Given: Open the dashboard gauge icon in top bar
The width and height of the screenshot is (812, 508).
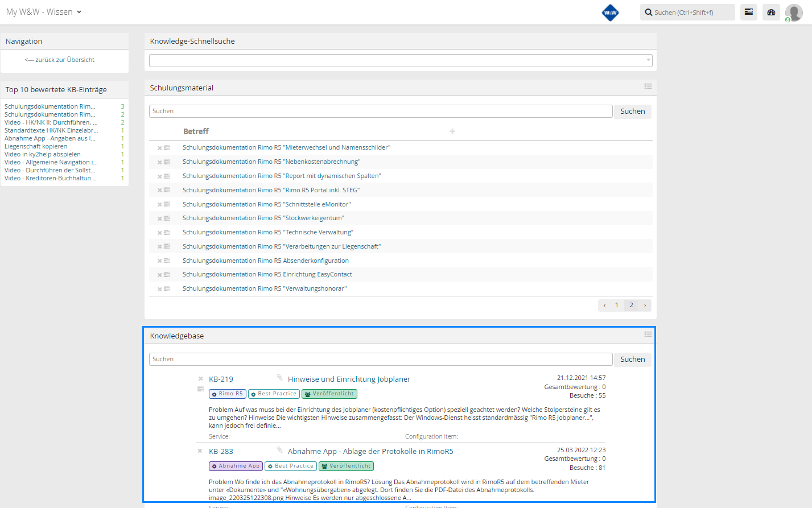Looking at the screenshot, I should (771, 12).
